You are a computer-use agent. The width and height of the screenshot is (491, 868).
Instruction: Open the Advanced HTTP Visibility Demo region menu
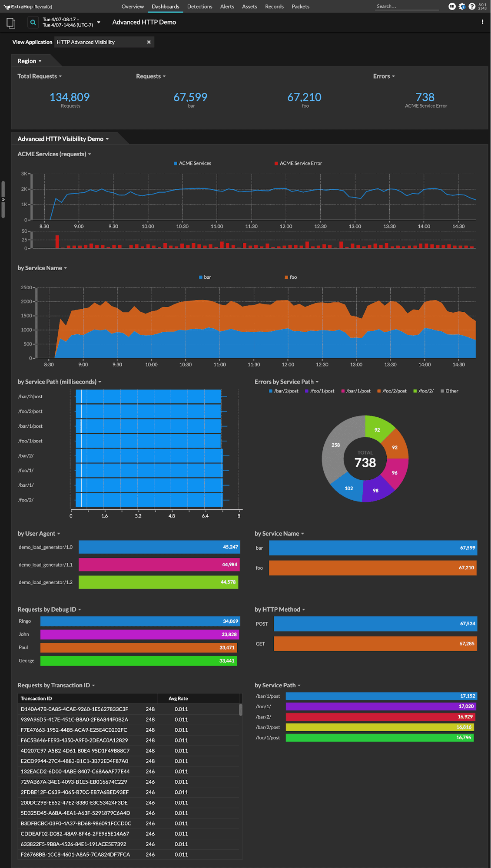(63, 139)
